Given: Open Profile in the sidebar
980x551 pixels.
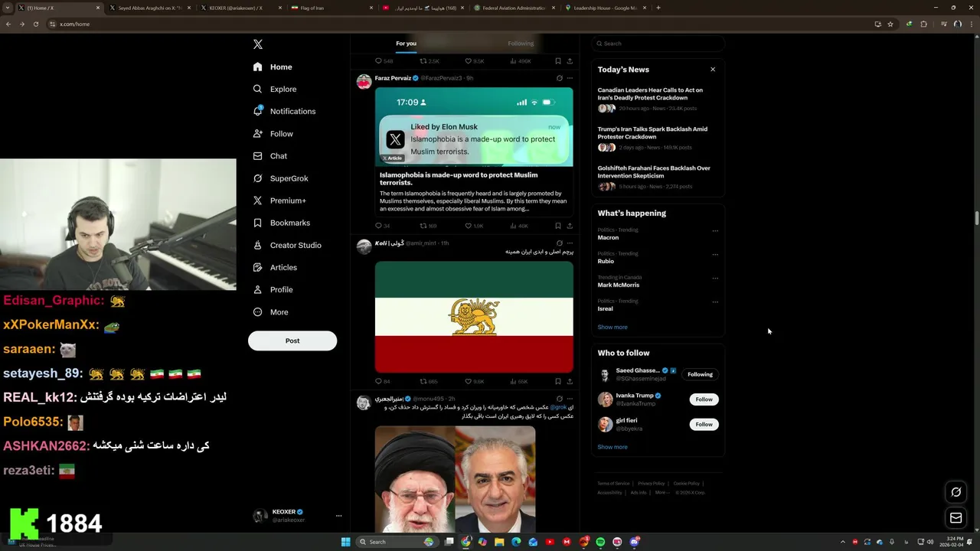Looking at the screenshot, I should [x=273, y=289].
